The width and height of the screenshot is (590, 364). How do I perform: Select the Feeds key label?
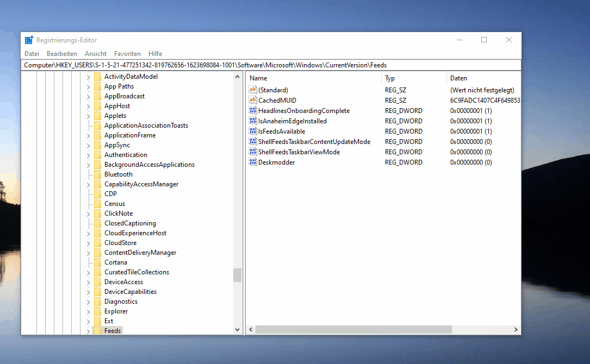[113, 330]
